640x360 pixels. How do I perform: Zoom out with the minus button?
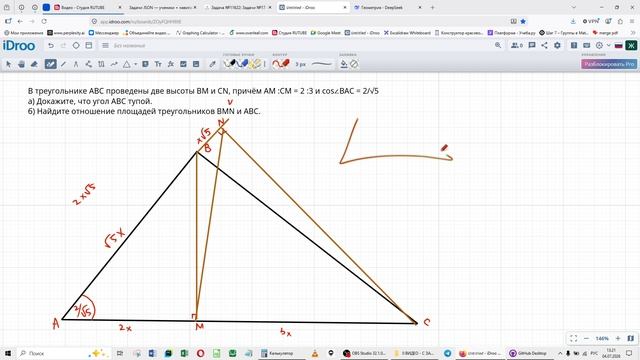pyautogui.click(x=587, y=338)
